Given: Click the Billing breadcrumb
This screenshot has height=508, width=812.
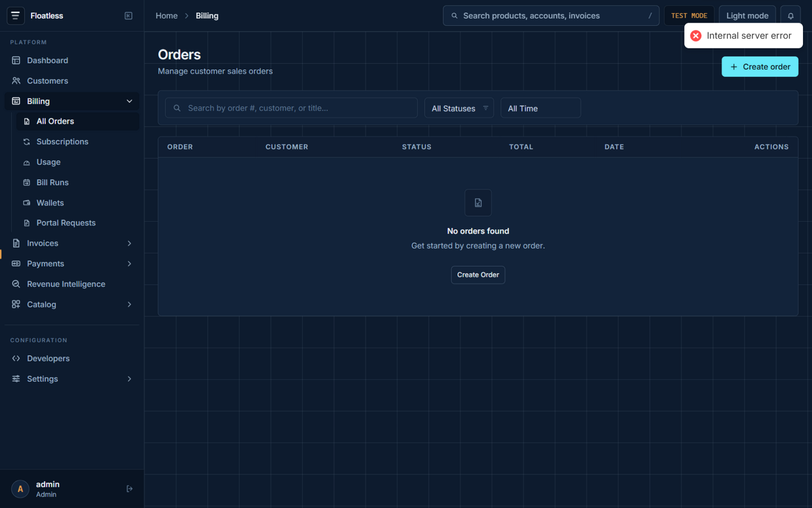Looking at the screenshot, I should tap(207, 16).
